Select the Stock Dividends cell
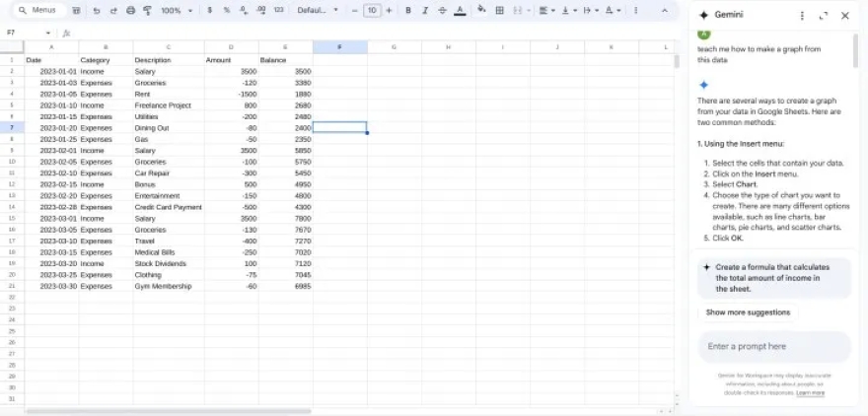The width and height of the screenshot is (868, 416). point(169,263)
